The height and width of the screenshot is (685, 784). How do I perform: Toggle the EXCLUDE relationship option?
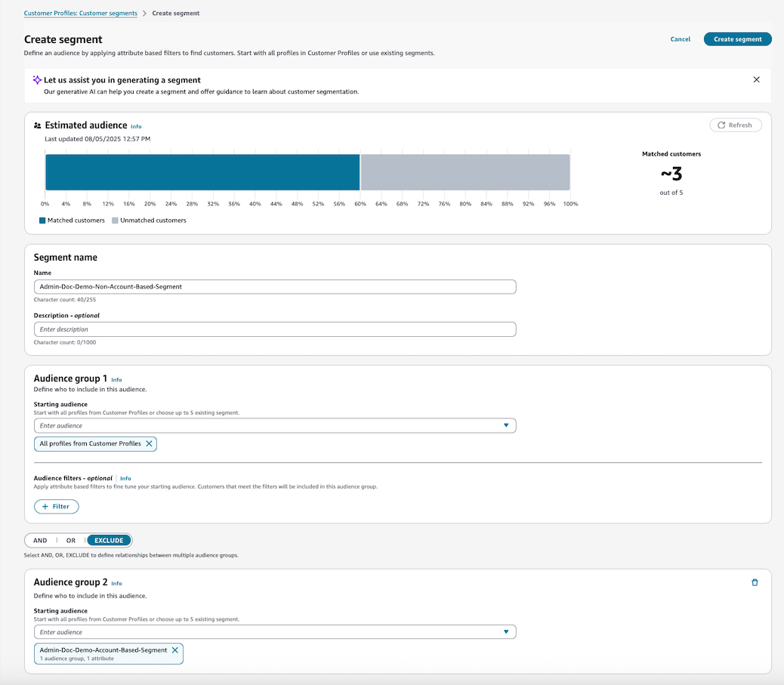pos(109,540)
